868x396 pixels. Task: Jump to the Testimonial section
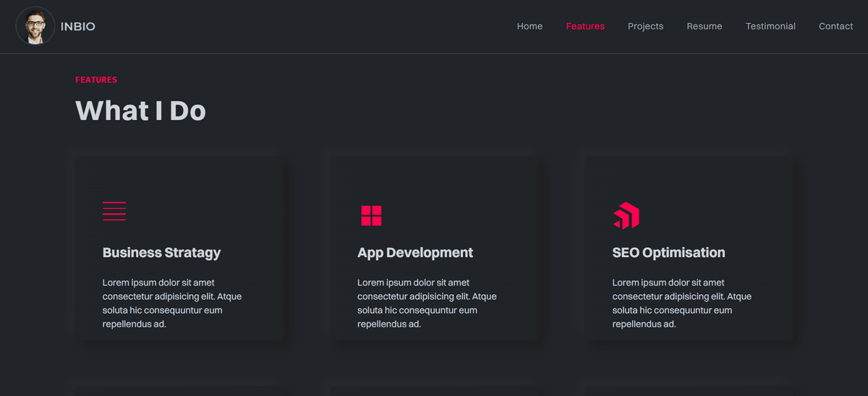pos(770,27)
